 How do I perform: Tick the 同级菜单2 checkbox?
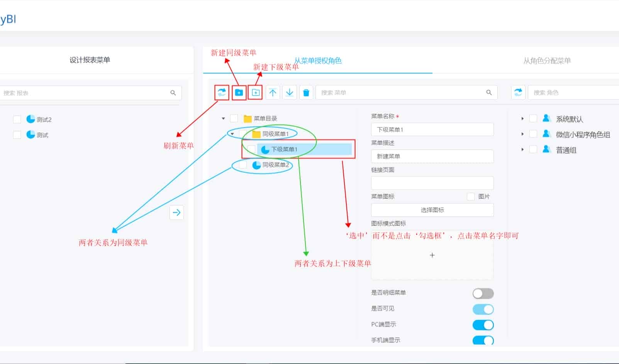pos(243,165)
